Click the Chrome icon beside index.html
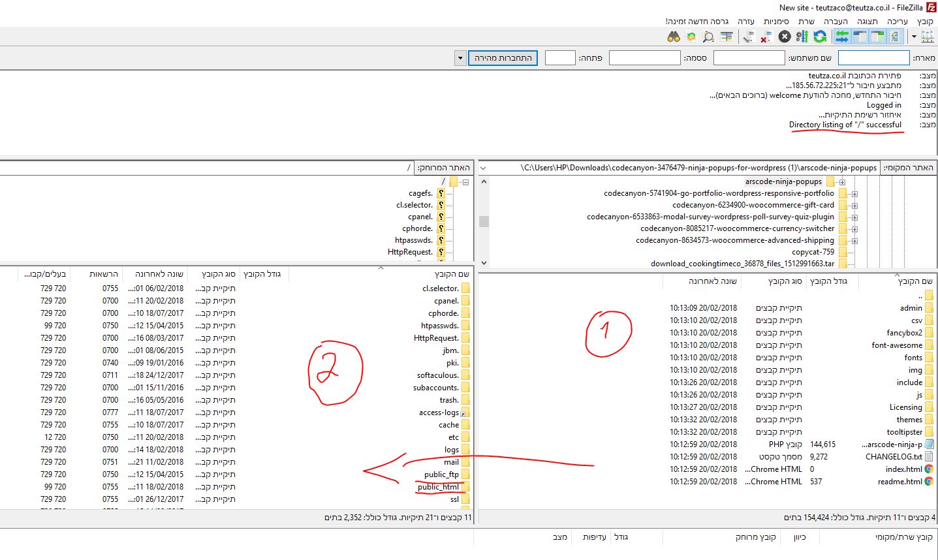Viewport: 938px width, 560px height. pyautogui.click(x=929, y=469)
